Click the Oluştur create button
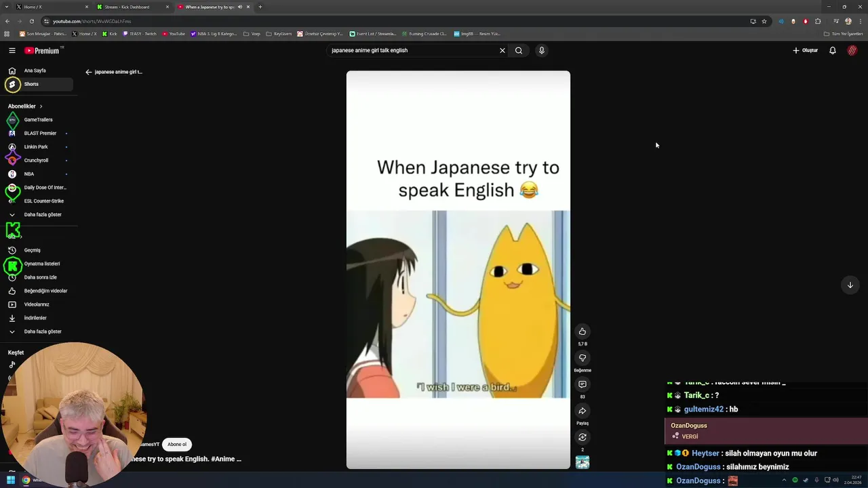Viewport: 868px width, 488px height. tap(805, 50)
